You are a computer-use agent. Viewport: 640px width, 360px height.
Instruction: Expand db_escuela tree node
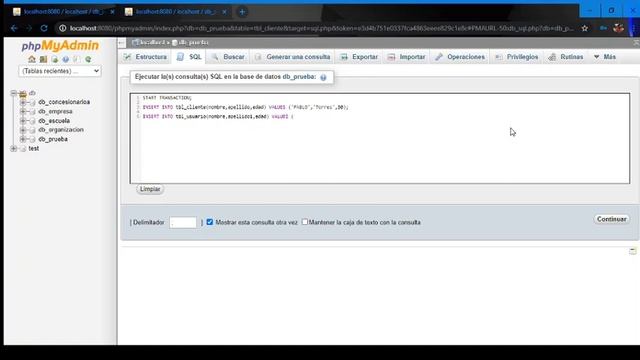pyautogui.click(x=23, y=121)
